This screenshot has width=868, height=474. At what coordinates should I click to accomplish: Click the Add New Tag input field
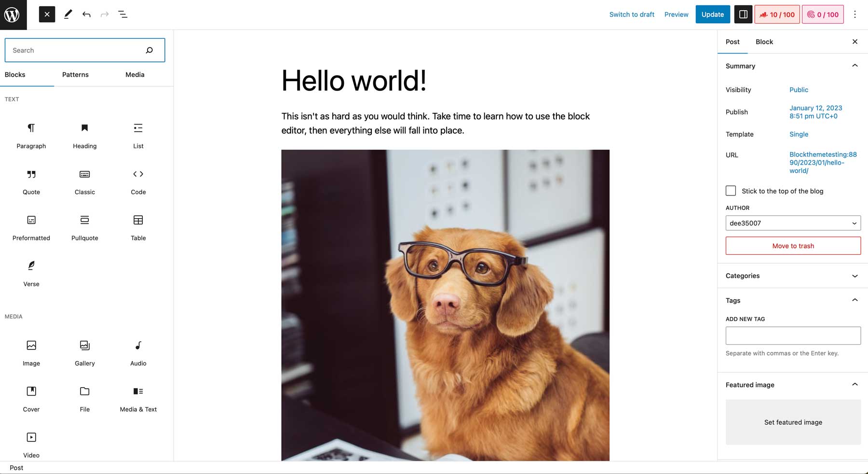(x=793, y=335)
